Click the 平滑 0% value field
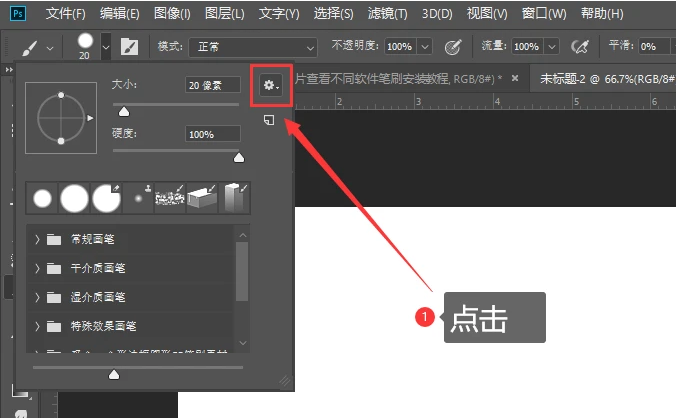Image resolution: width=676 pixels, height=418 pixels. [x=653, y=47]
